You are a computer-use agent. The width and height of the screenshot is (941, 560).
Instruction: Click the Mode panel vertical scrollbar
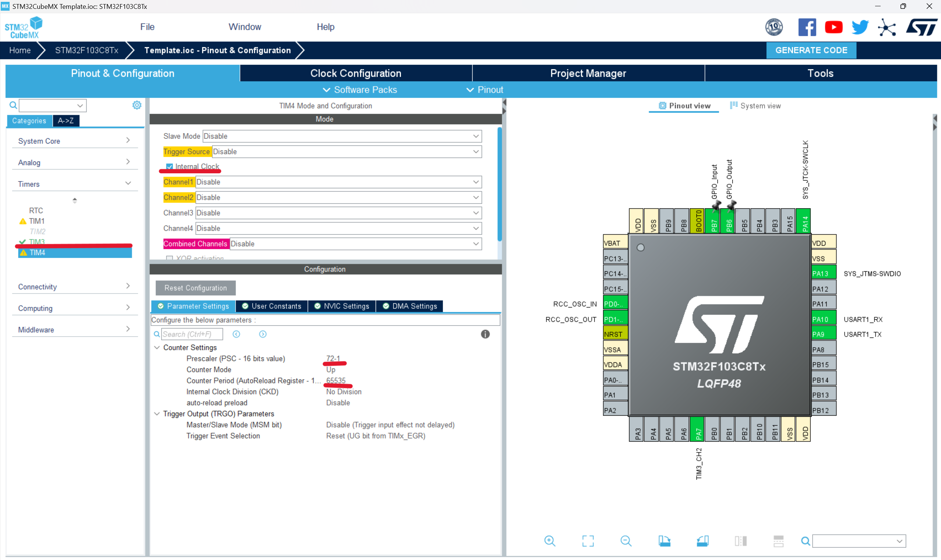click(x=499, y=185)
